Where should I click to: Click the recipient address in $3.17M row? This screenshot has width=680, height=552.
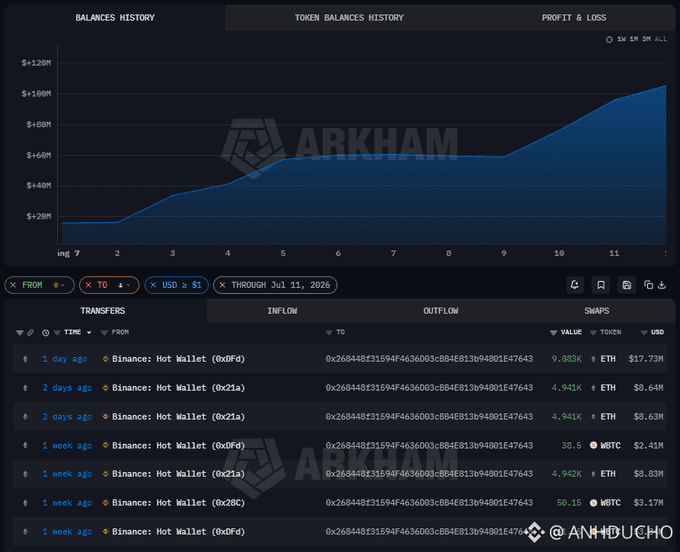click(429, 503)
